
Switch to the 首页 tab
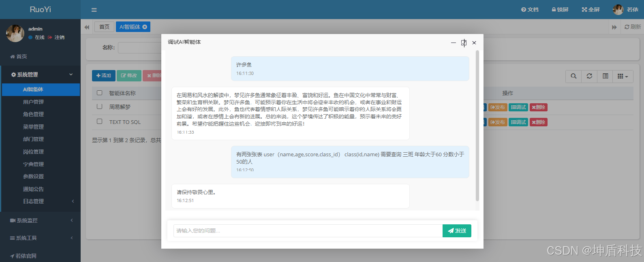pos(105,27)
